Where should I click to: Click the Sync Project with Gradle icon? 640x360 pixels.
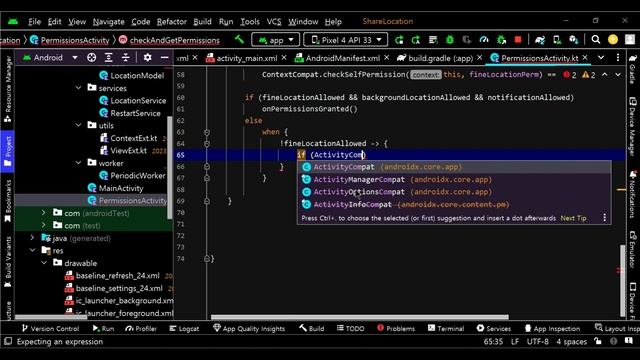pyautogui.click(x=540, y=40)
